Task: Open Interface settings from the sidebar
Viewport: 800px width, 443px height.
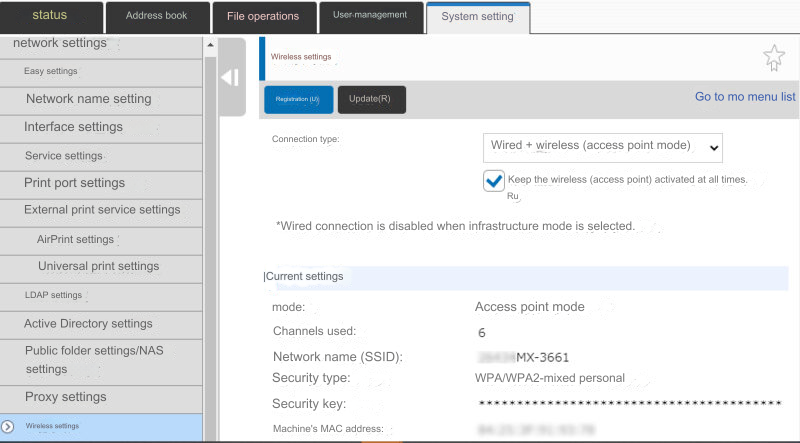Action: 74,127
